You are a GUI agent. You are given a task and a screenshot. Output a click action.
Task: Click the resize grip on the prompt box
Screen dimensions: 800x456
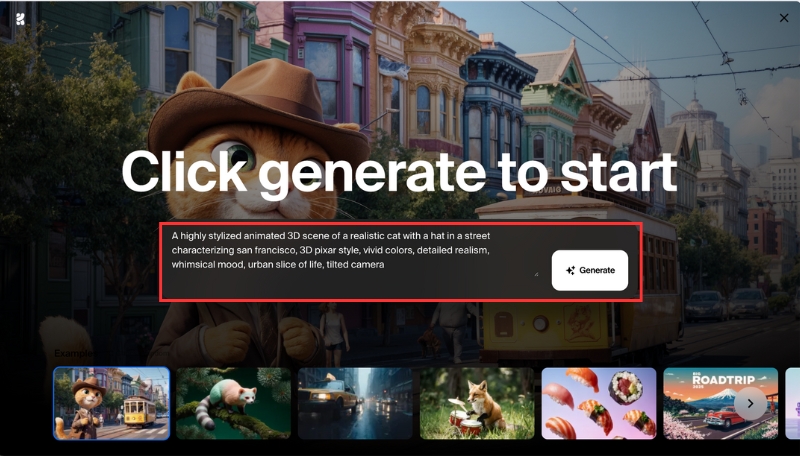coord(536,274)
